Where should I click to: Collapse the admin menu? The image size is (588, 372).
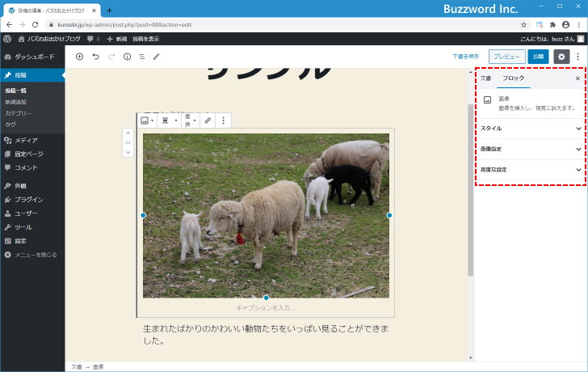(x=32, y=255)
